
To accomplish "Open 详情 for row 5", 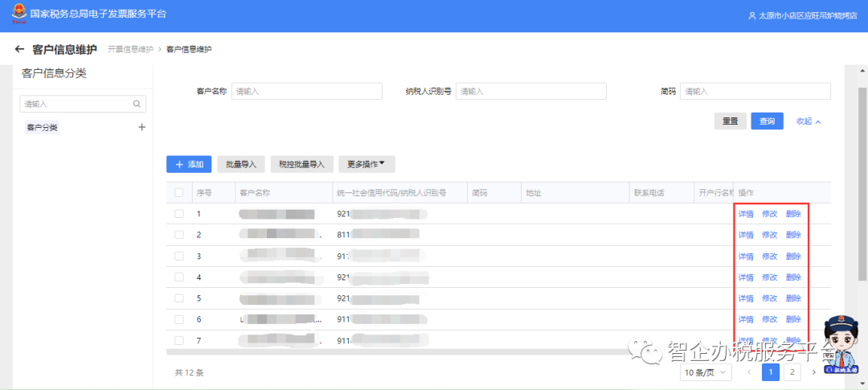I will [x=746, y=298].
